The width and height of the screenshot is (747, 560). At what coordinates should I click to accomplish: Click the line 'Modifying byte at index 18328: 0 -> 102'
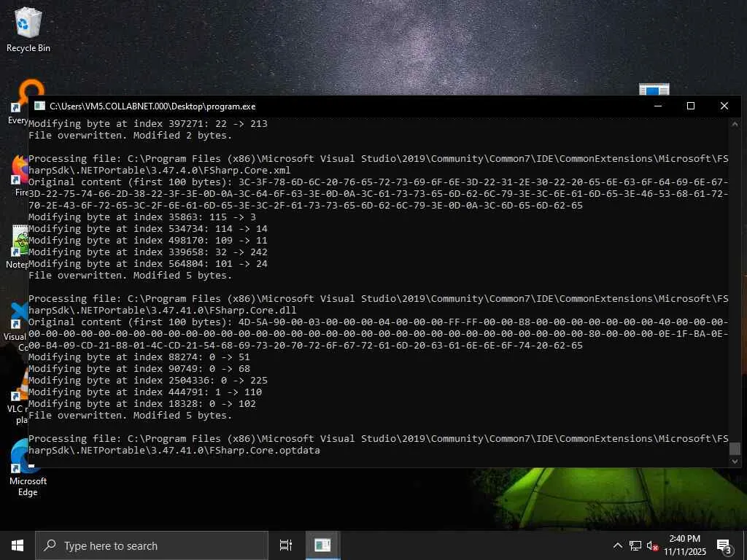tap(142, 404)
